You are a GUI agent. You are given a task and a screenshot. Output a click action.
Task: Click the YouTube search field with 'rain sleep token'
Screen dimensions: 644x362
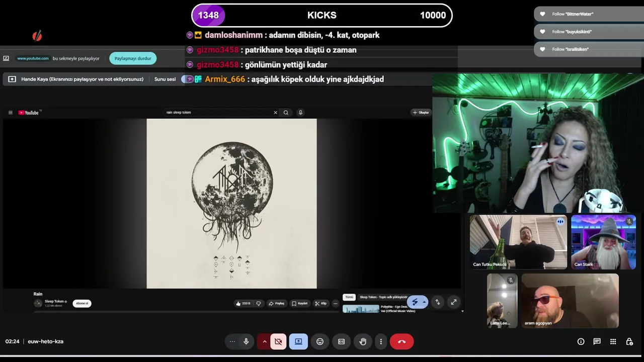tap(219, 113)
